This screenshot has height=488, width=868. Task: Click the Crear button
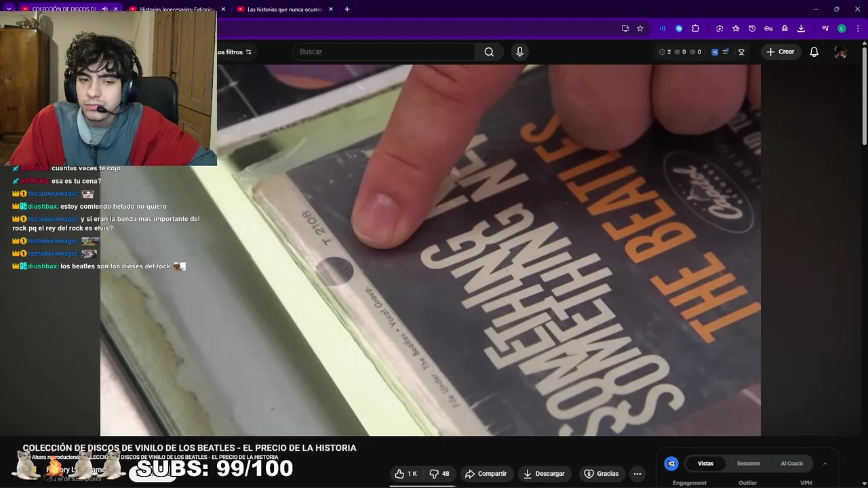(x=781, y=52)
